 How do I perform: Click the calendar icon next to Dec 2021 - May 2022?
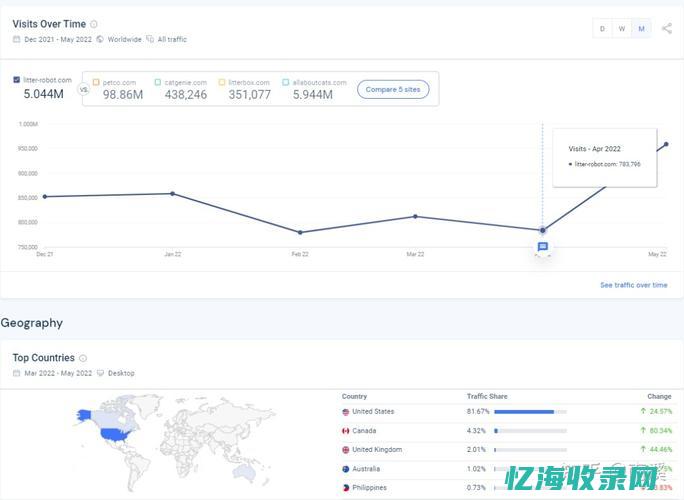point(17,40)
